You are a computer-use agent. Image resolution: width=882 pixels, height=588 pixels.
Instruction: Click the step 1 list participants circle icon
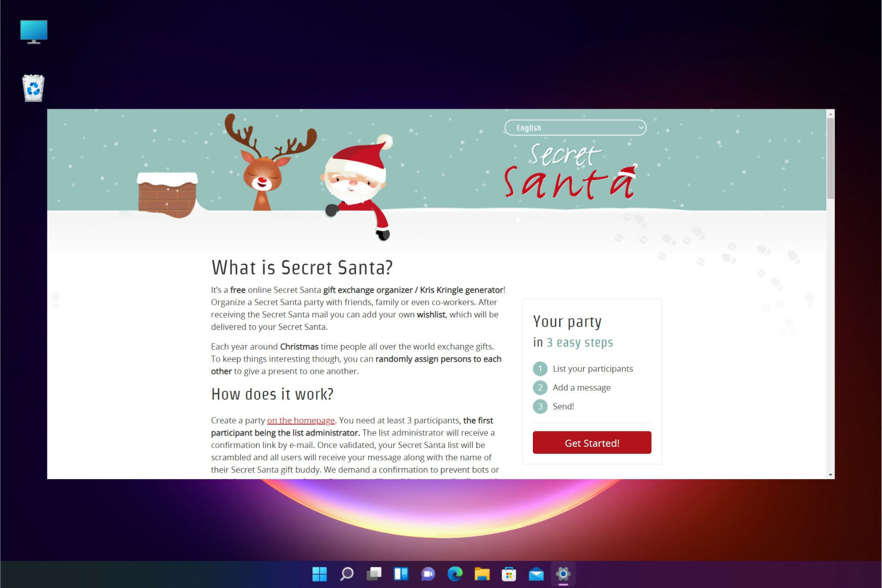point(539,368)
